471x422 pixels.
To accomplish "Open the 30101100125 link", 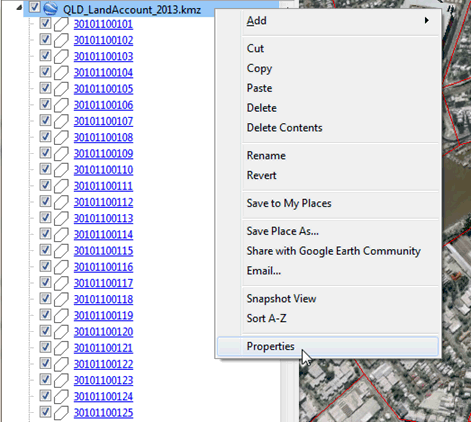I will click(103, 413).
